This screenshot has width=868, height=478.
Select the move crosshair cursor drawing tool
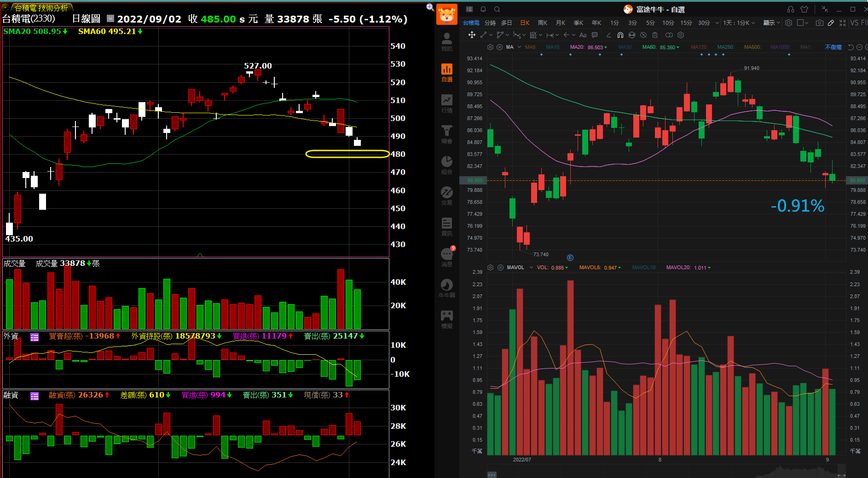pyautogui.click(x=472, y=35)
